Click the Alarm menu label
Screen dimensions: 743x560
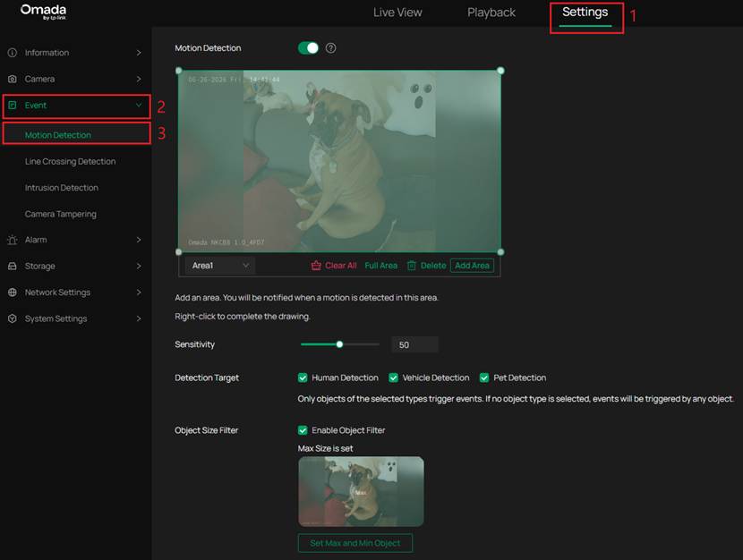[36, 240]
